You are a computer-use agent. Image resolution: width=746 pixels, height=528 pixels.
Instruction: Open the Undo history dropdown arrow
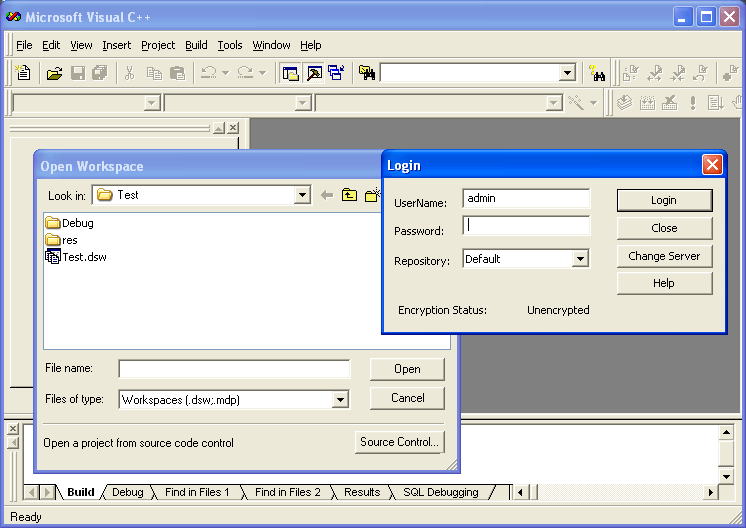[x=226, y=73]
